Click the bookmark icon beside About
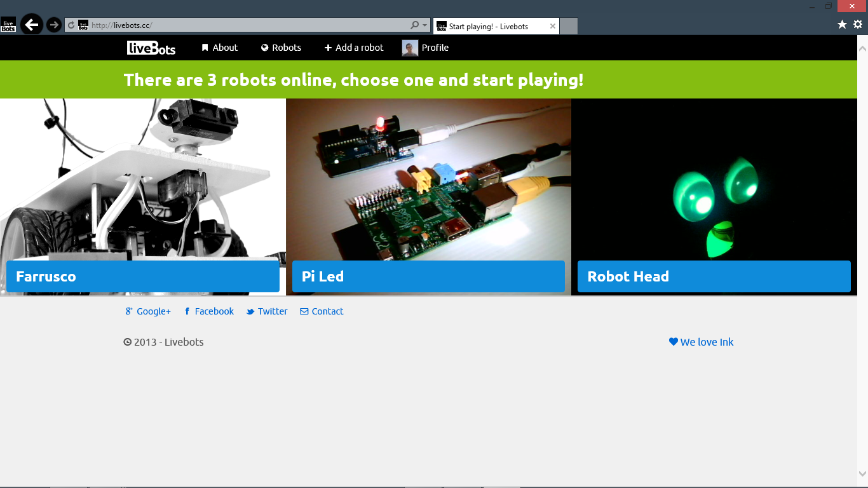 coord(204,47)
